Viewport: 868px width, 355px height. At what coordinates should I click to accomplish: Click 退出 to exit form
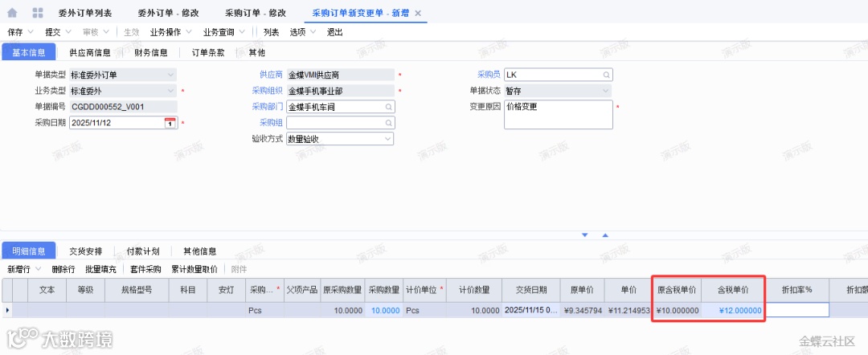point(335,32)
